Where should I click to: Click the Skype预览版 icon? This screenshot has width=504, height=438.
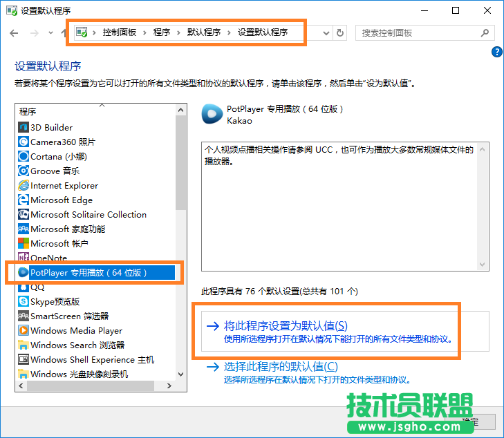pyautogui.click(x=23, y=301)
